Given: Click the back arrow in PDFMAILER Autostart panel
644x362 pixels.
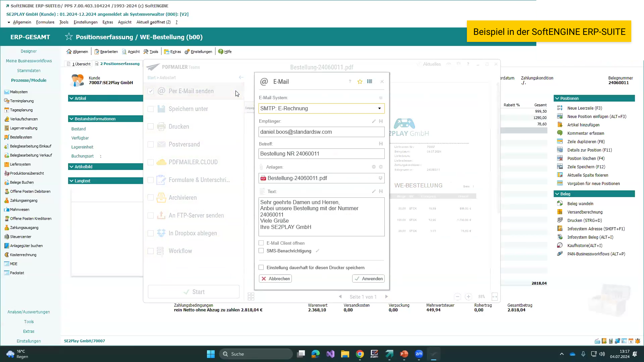Looking at the screenshot, I should click(x=241, y=77).
